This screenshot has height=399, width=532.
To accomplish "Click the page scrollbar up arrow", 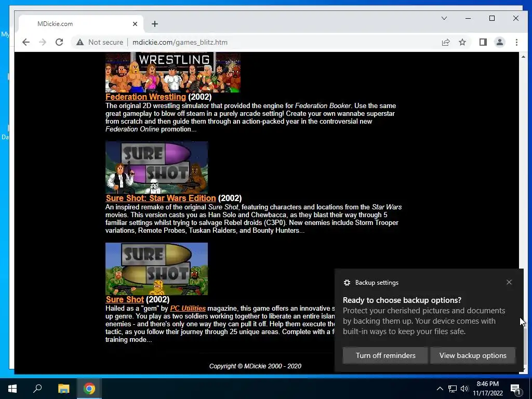I will tap(523, 57).
